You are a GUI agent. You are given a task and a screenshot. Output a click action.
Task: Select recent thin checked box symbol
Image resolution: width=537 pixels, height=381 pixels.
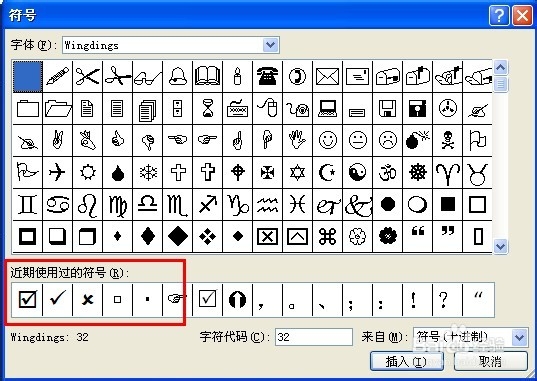[x=208, y=299]
